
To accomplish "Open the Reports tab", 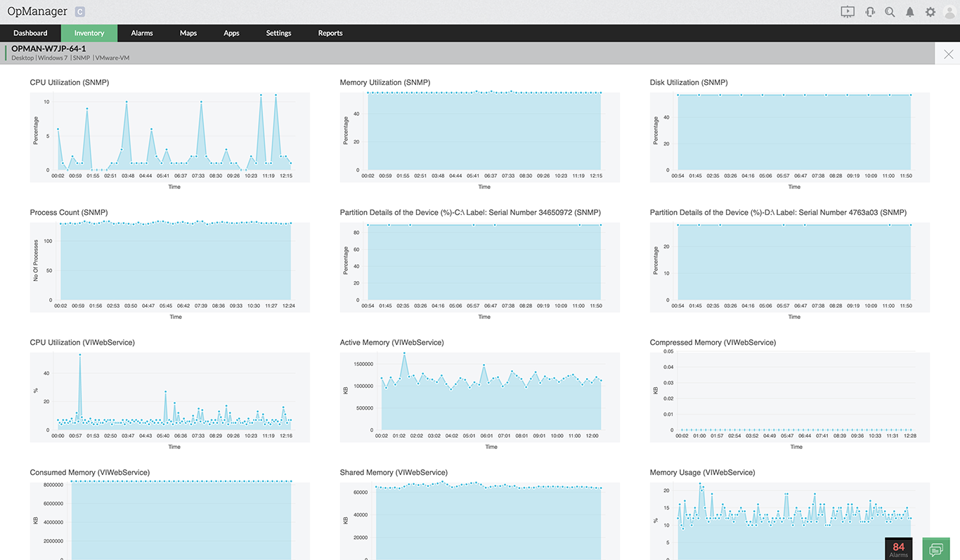I will 330,33.
